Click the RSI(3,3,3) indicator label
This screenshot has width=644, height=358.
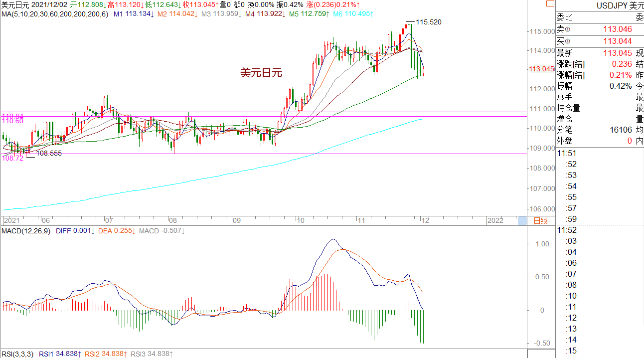tap(17, 354)
